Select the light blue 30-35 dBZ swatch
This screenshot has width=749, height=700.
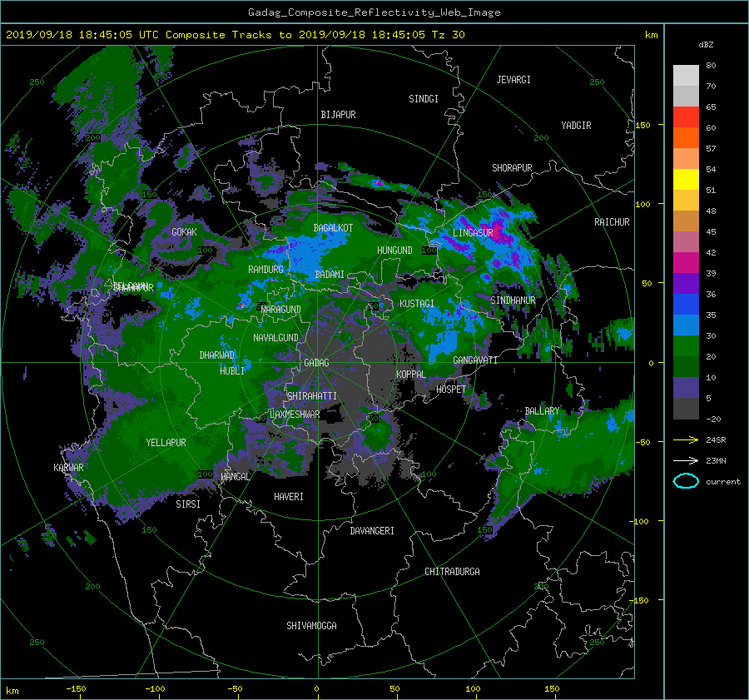pyautogui.click(x=686, y=325)
